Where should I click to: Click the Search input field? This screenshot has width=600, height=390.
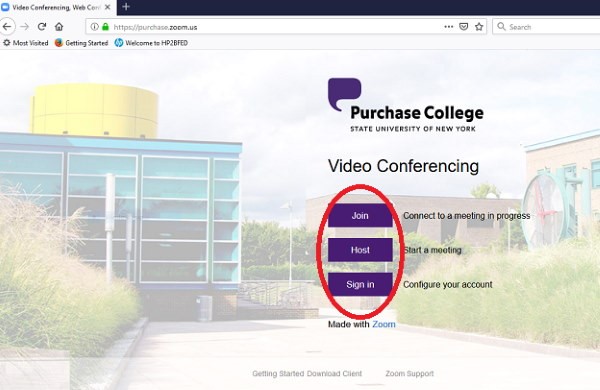coord(546,27)
